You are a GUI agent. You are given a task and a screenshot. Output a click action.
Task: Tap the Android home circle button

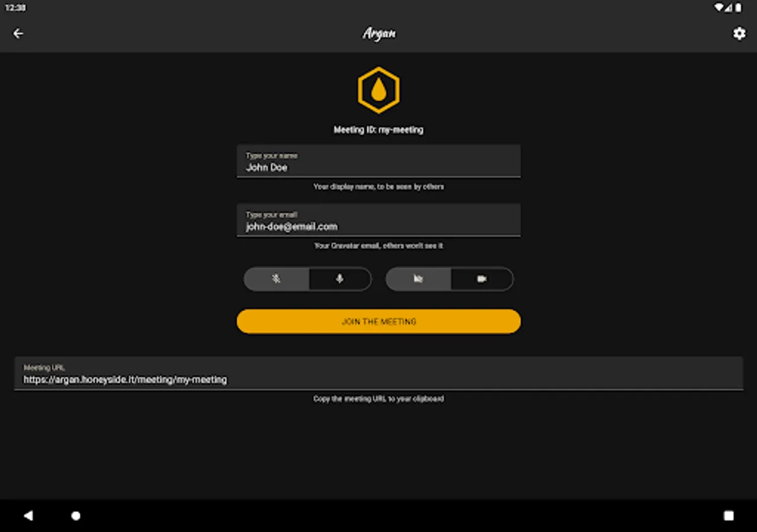pos(76,515)
